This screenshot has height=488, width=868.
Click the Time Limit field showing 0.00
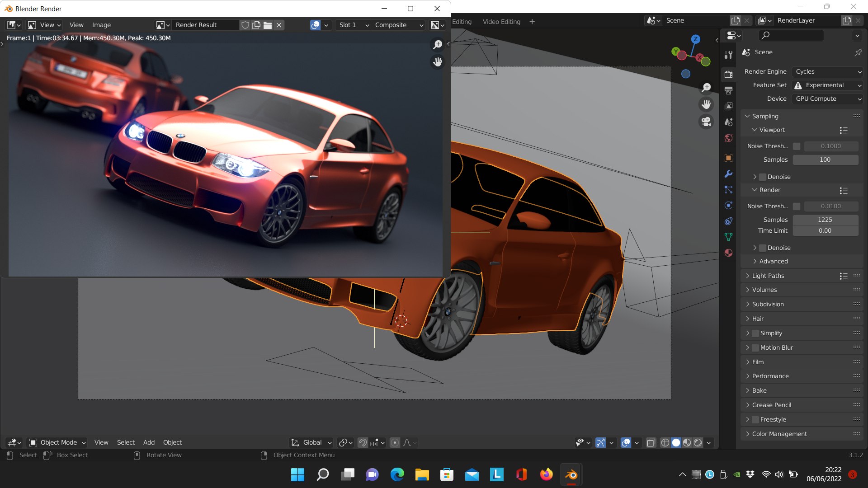(x=826, y=231)
